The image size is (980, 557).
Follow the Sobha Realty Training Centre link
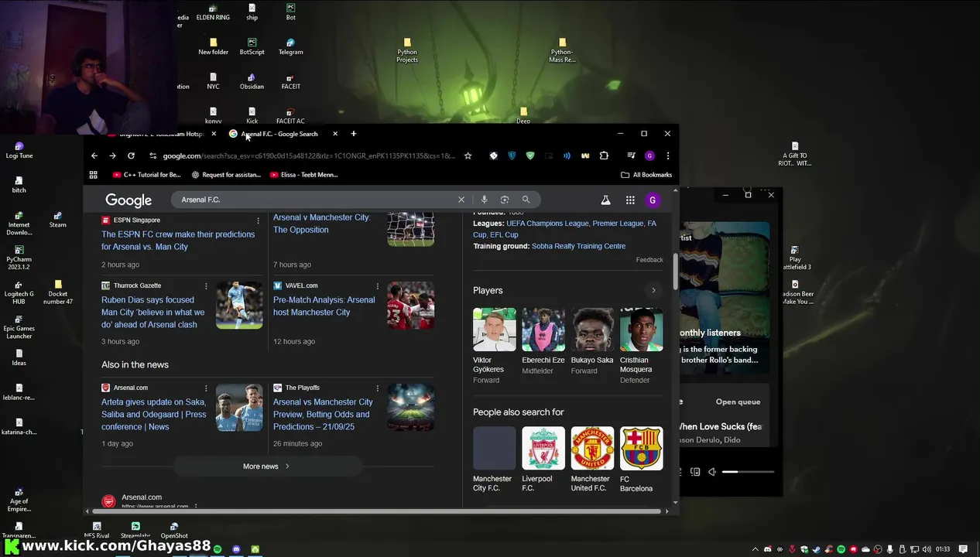(578, 246)
